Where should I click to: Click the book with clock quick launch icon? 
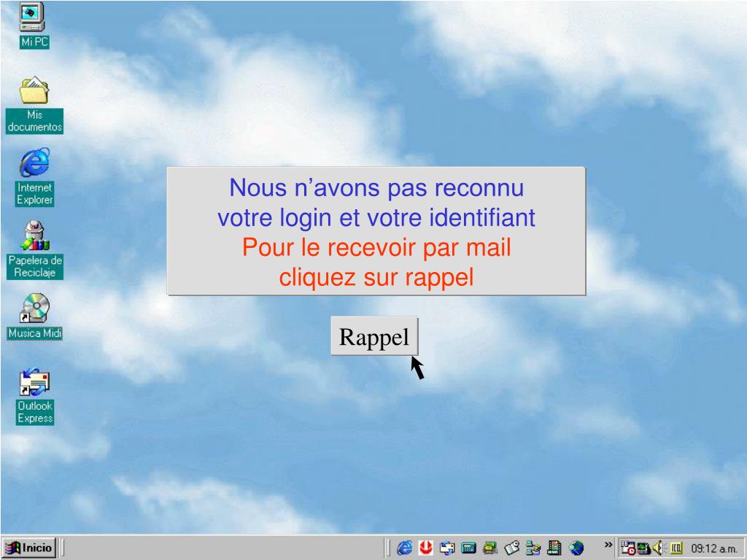[x=511, y=548]
